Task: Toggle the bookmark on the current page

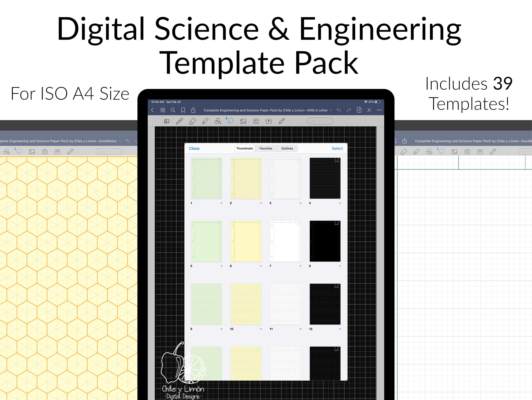Action: (183, 110)
